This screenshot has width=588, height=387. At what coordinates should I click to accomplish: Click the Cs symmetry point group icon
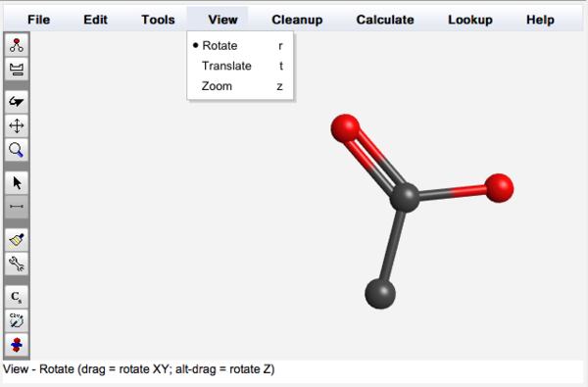(17, 297)
